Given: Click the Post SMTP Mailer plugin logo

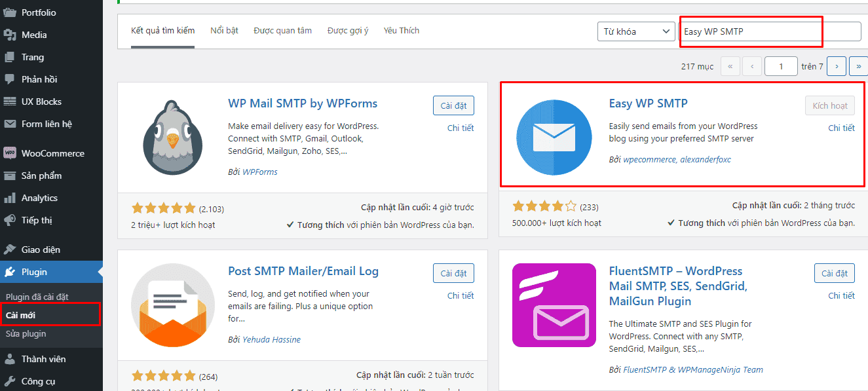Looking at the screenshot, I should [x=173, y=305].
